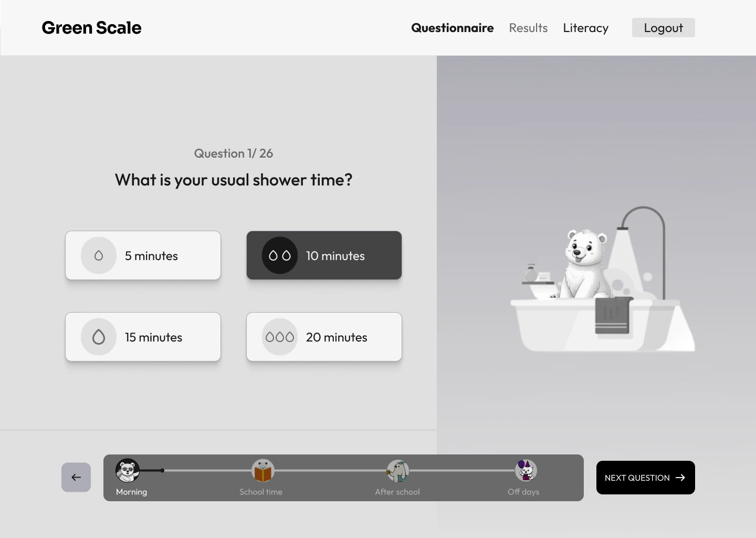
Task: Select the 5 minutes answer option
Action: coord(143,255)
